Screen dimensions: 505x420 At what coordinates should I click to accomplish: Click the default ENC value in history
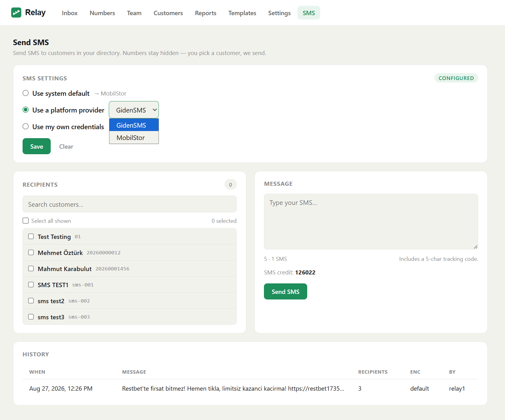(419, 388)
